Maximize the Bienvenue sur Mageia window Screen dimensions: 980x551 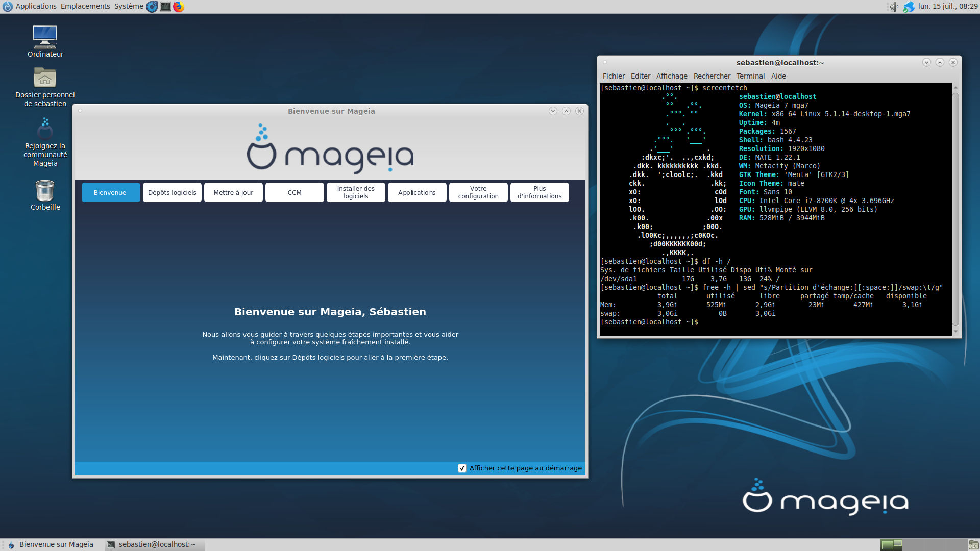pyautogui.click(x=566, y=111)
